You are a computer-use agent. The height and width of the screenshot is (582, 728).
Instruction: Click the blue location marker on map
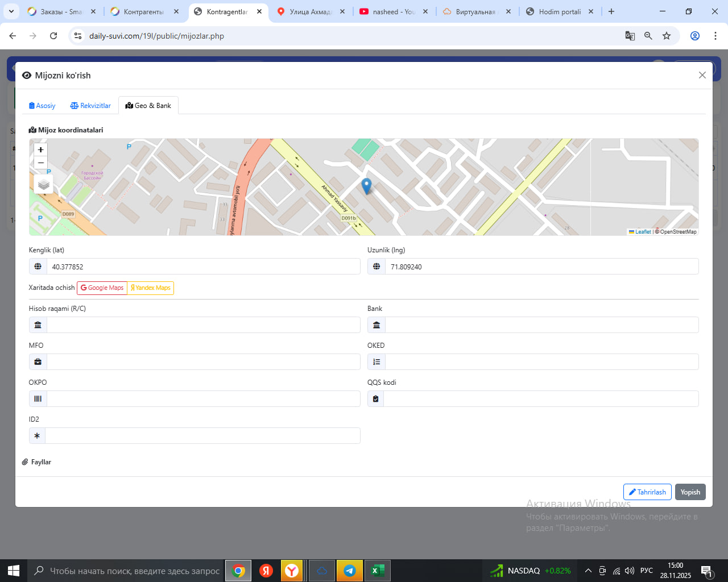point(367,185)
